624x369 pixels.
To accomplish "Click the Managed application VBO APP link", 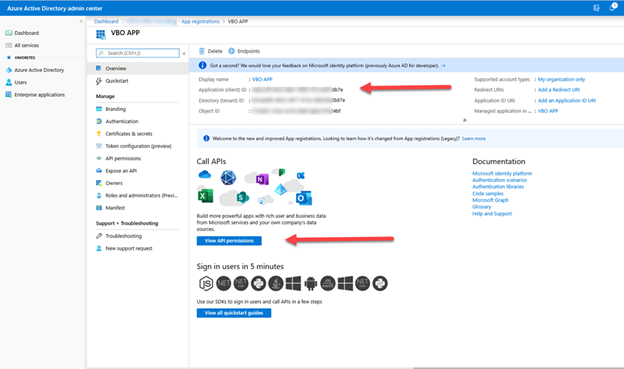I will coord(548,111).
